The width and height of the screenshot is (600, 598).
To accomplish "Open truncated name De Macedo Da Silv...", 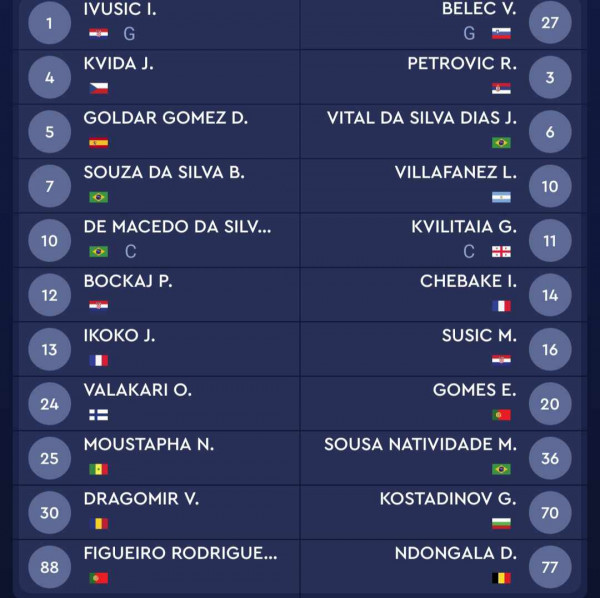I will pos(177,226).
